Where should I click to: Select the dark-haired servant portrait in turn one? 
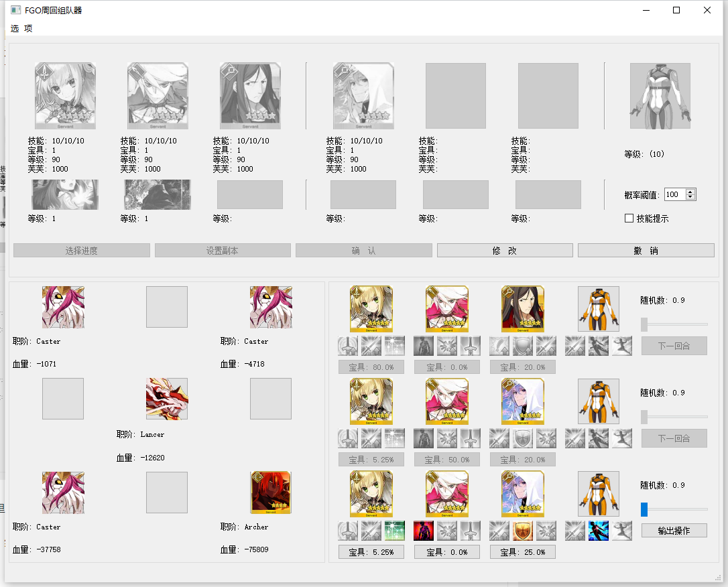coord(522,309)
